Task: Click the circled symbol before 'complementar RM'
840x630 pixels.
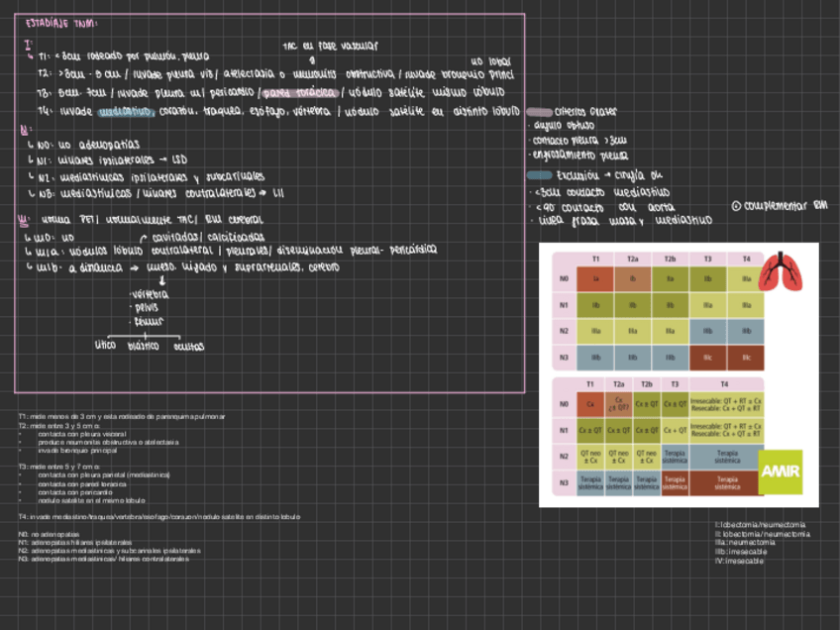Action: pos(736,206)
